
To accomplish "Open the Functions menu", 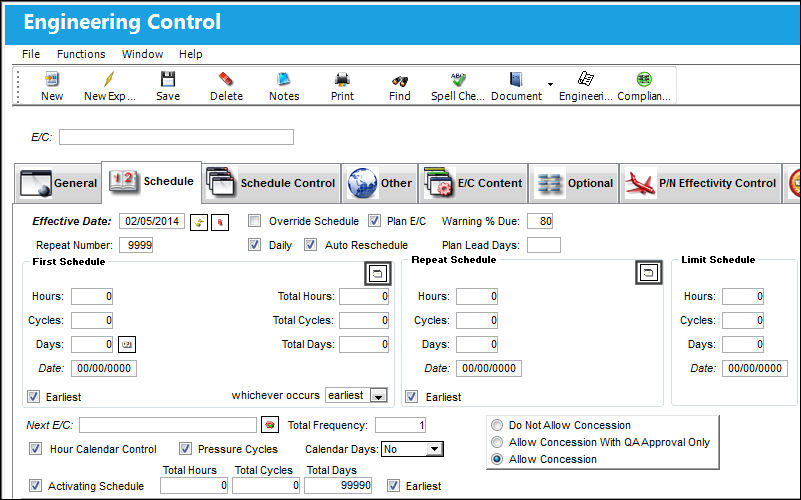I will point(81,54).
